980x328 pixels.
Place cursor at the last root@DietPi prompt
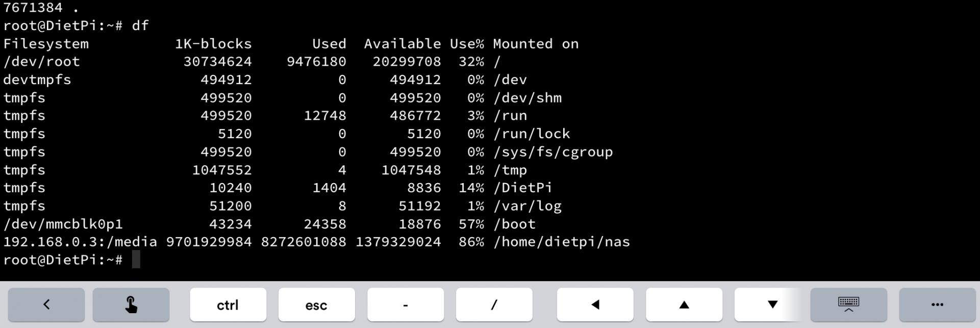[x=136, y=260]
